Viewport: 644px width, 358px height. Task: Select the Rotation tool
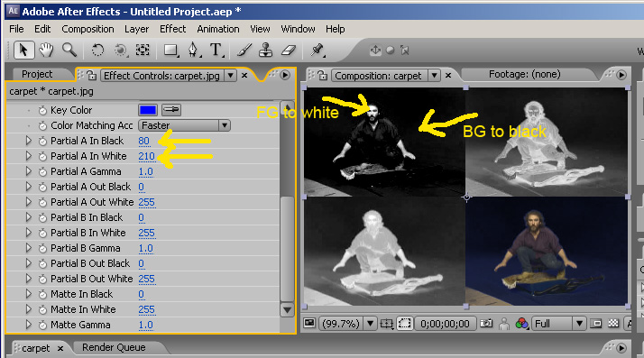pyautogui.click(x=97, y=50)
